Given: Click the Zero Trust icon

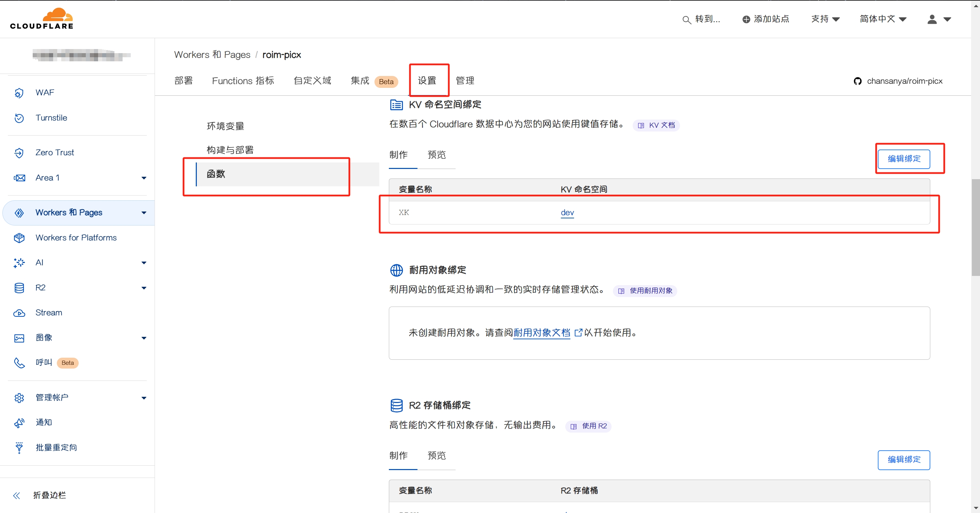Looking at the screenshot, I should click(19, 153).
